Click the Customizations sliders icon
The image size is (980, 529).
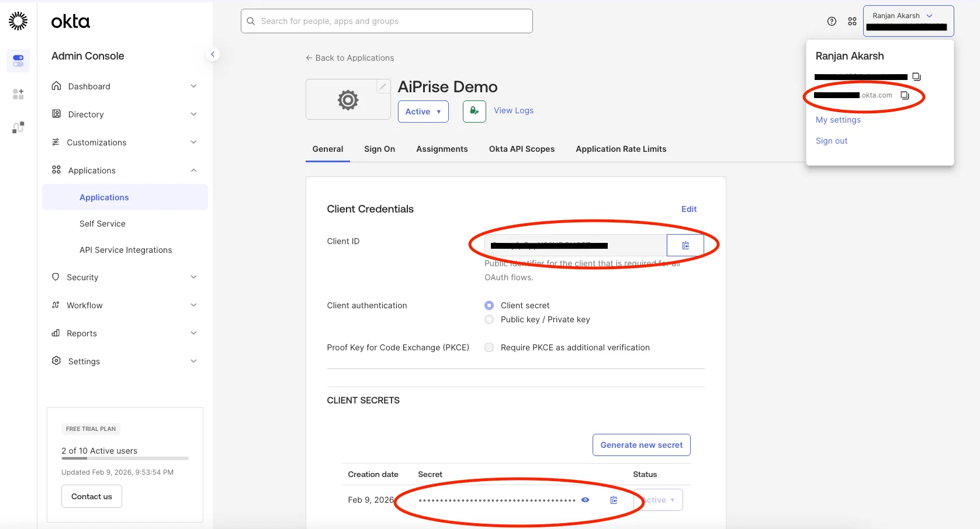click(56, 142)
